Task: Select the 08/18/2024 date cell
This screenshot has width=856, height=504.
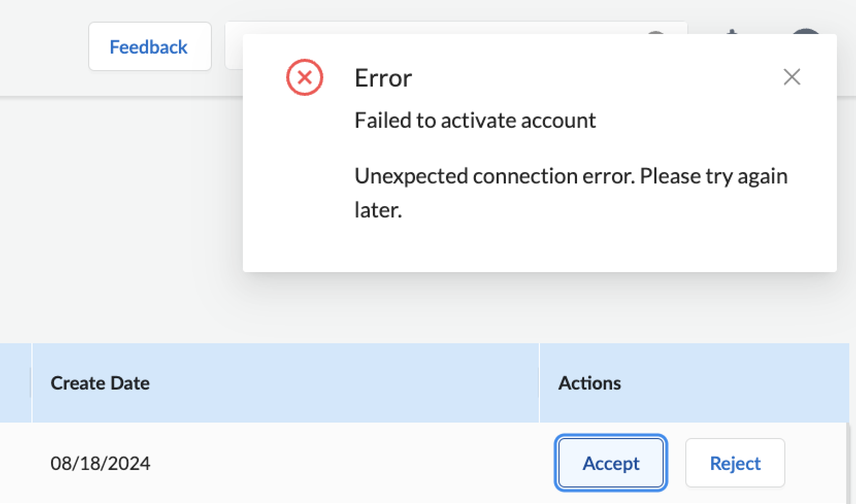Action: point(101,463)
